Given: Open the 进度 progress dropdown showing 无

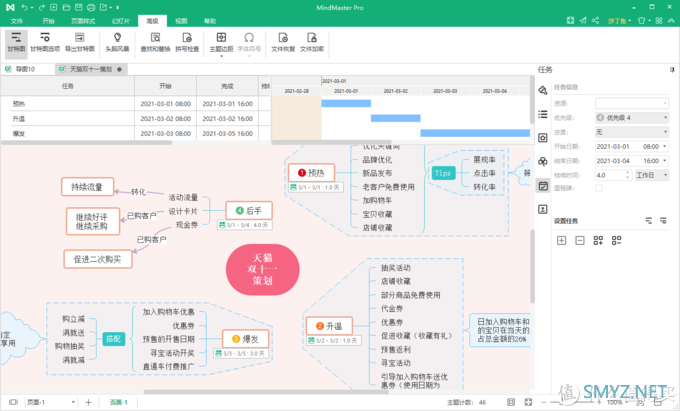Looking at the screenshot, I should point(632,132).
